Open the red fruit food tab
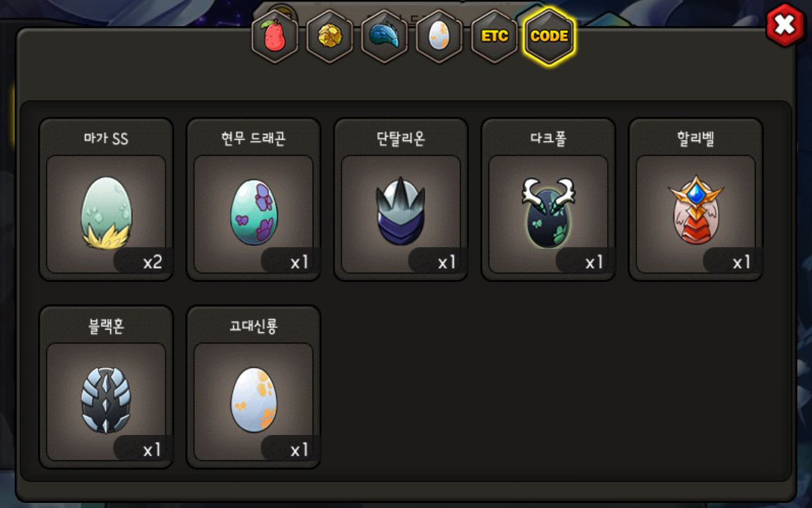This screenshot has width=812, height=508. tap(275, 36)
